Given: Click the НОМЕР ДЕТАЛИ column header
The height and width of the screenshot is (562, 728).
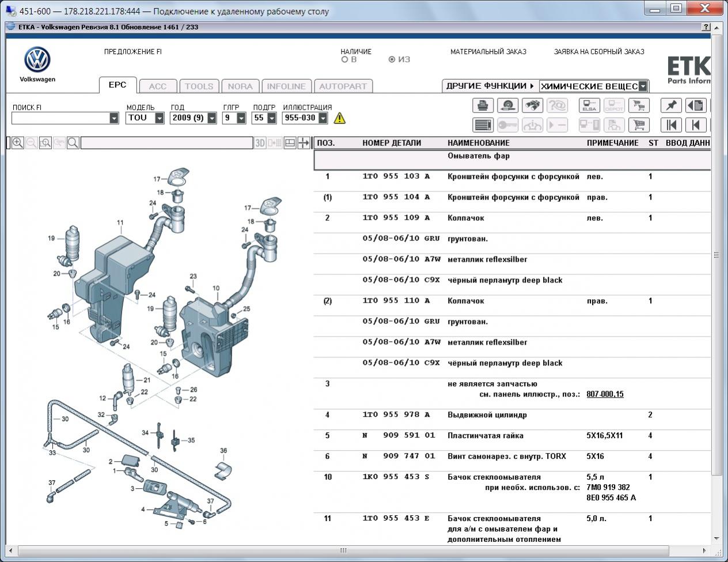Looking at the screenshot, I should tap(392, 143).
